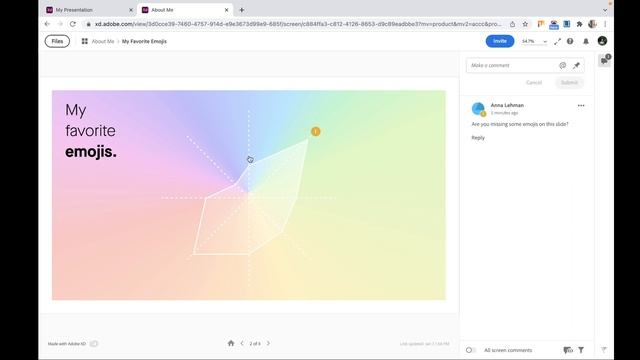
Task: Open the Files button
Action: [x=57, y=41]
